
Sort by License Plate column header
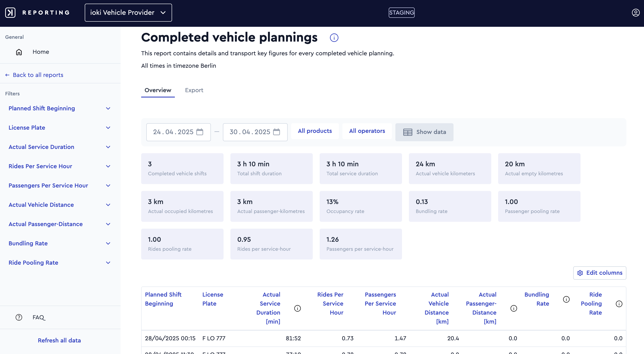pyautogui.click(x=213, y=299)
